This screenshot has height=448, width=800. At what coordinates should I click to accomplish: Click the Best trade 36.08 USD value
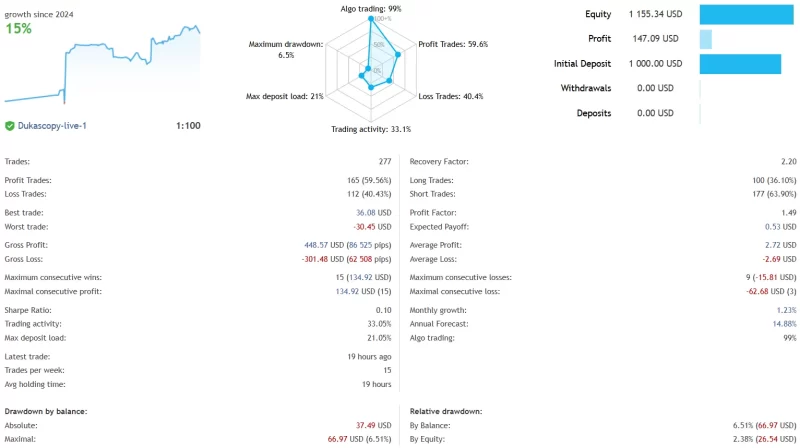coord(371,212)
